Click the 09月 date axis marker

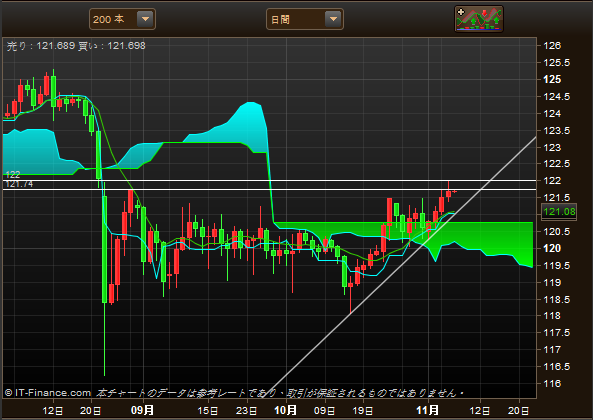point(143,410)
